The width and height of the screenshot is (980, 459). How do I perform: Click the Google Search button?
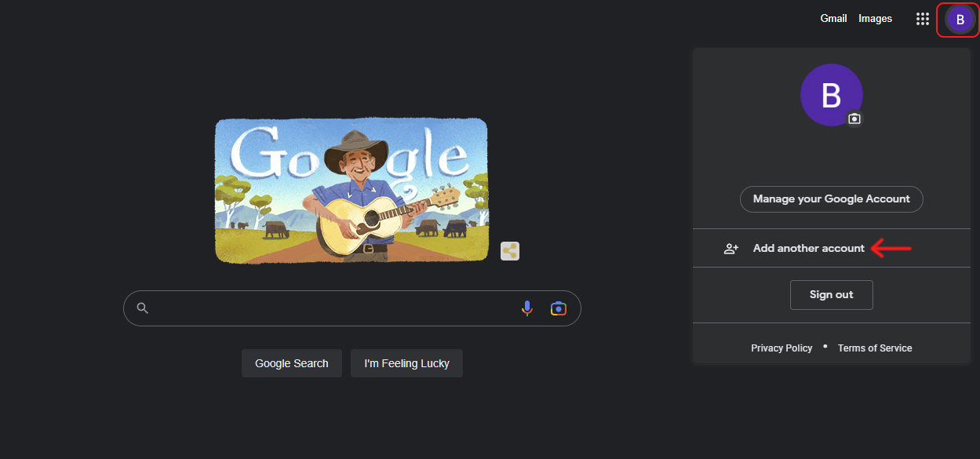coord(292,363)
